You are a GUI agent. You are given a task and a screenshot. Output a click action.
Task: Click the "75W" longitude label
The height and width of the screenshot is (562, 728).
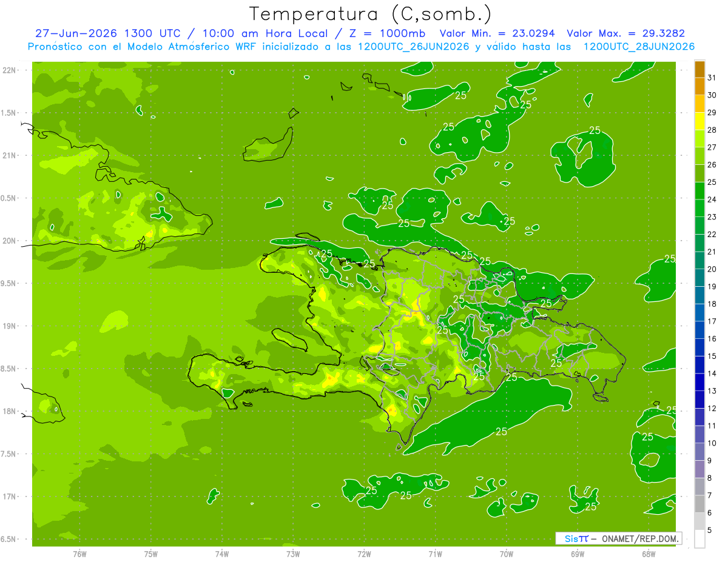click(151, 554)
